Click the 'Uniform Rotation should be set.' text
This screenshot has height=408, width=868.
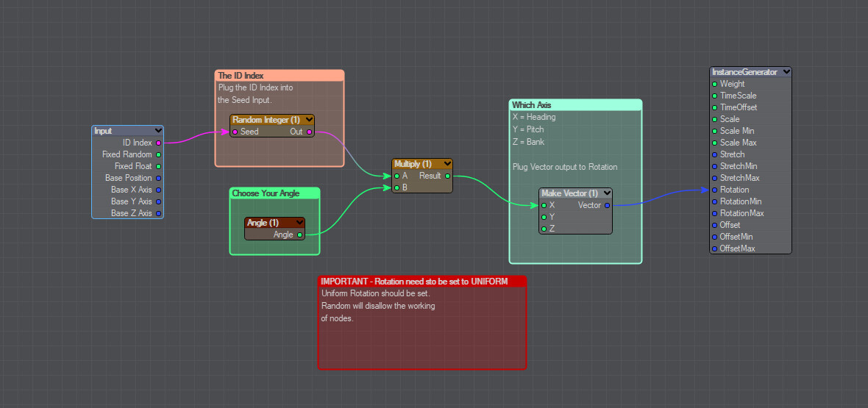tap(376, 293)
